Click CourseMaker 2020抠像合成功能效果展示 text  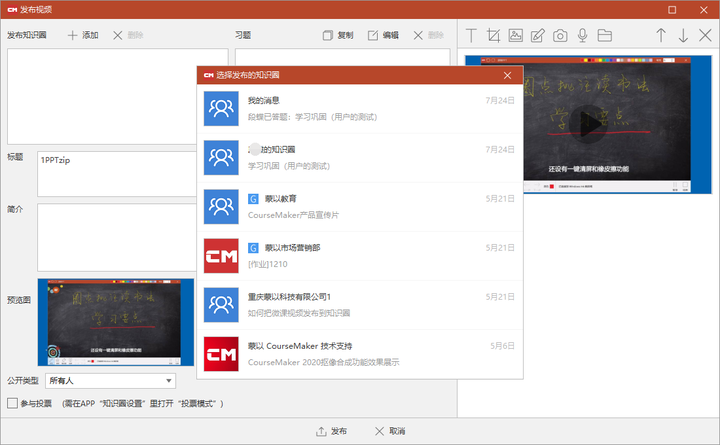tap(324, 362)
